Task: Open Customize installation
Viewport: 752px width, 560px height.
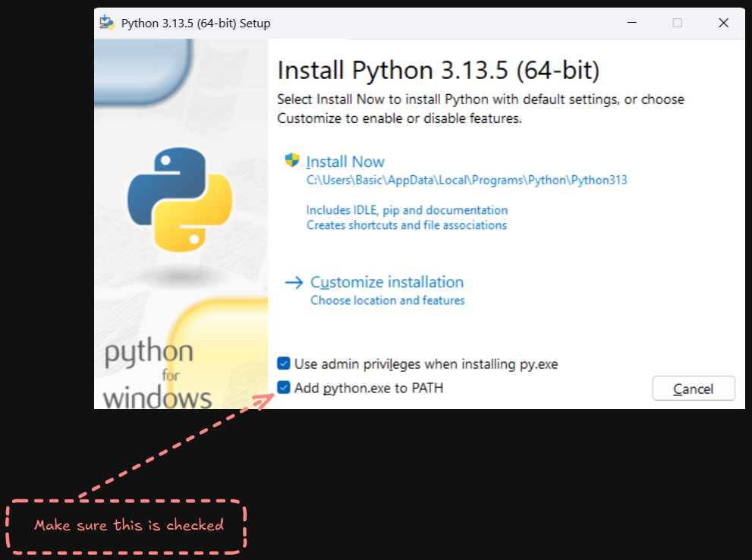Action: pos(387,282)
